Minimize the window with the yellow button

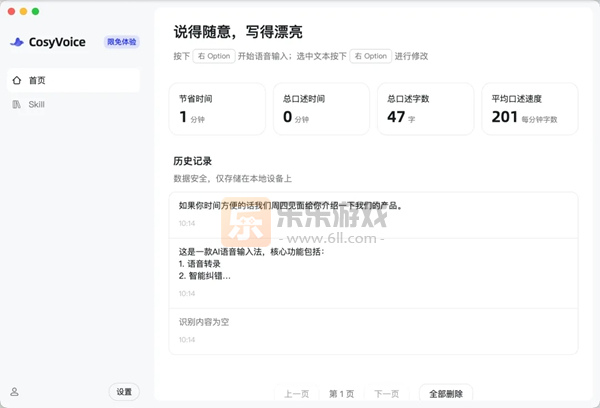23,11
